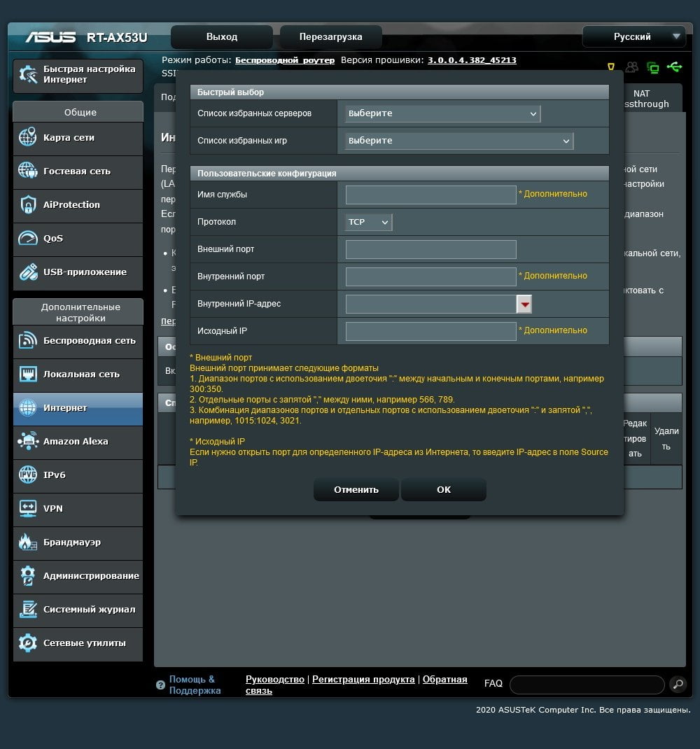Open the favorite servers list dropdown

(x=442, y=113)
